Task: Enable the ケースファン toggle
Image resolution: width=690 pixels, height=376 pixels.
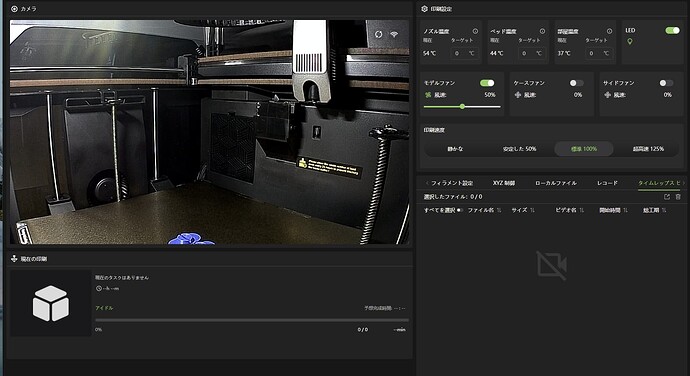Action: pos(576,83)
